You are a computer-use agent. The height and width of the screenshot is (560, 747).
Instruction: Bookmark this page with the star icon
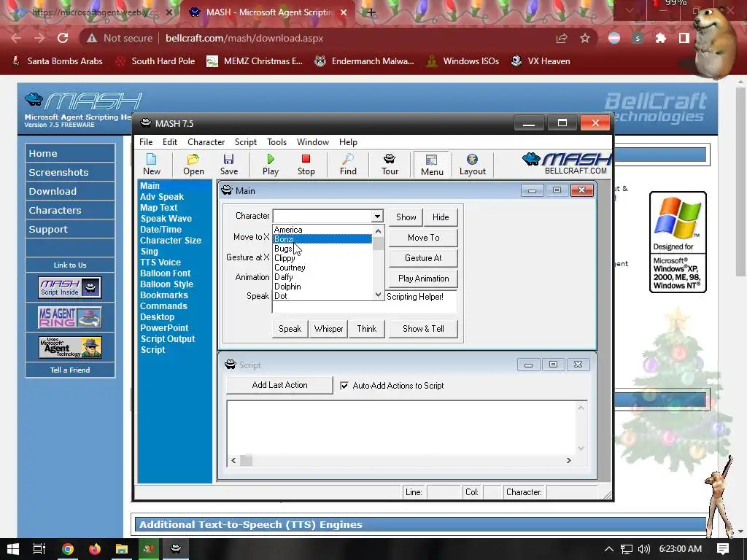point(585,38)
